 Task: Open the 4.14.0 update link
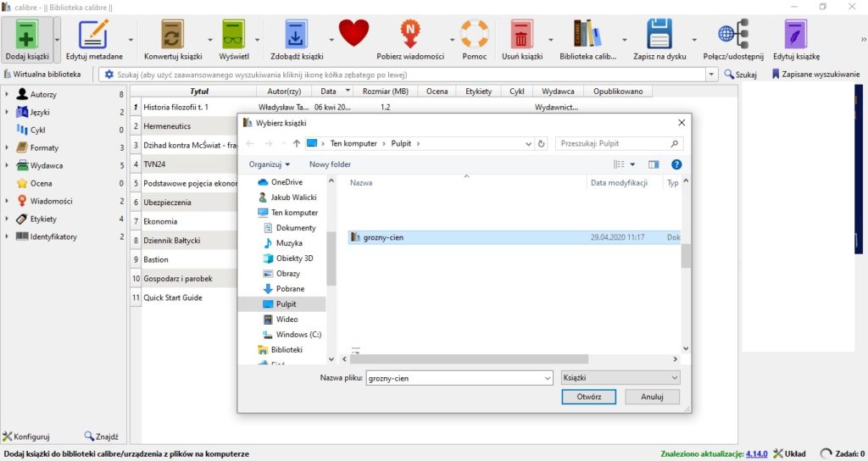pyautogui.click(x=756, y=454)
